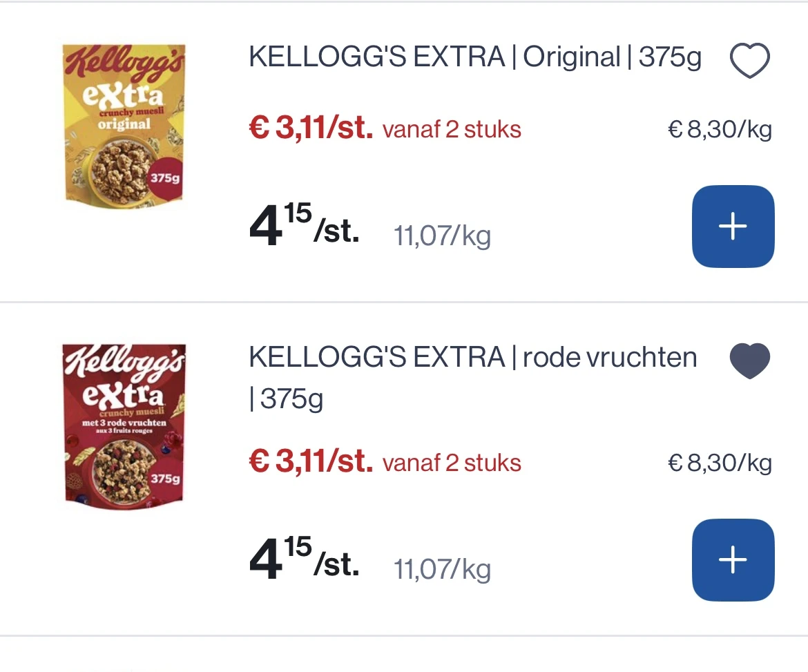Select the € 3,11/st. promo price for Original
The width and height of the screenshot is (808, 672).
309,128
